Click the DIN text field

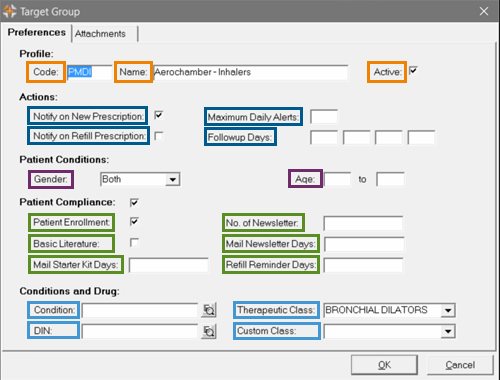click(140, 331)
